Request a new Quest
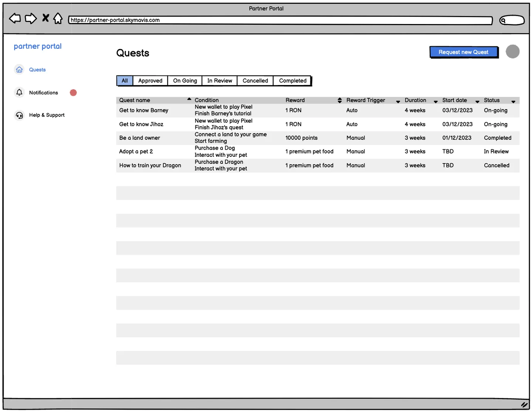 [464, 52]
